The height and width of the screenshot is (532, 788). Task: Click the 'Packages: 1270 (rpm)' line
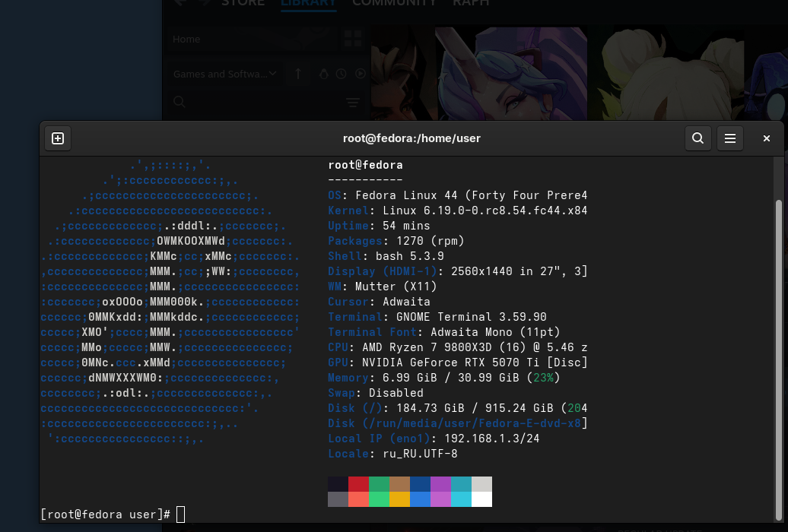coord(396,241)
